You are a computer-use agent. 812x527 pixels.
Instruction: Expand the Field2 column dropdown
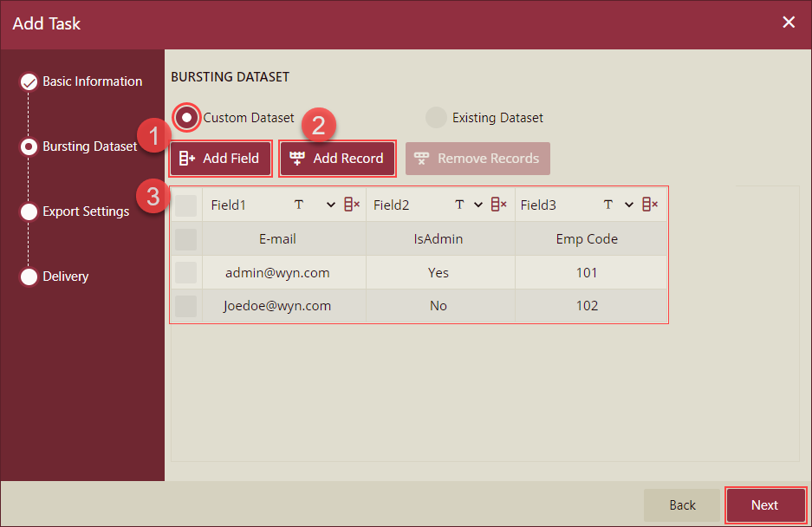pos(477,204)
